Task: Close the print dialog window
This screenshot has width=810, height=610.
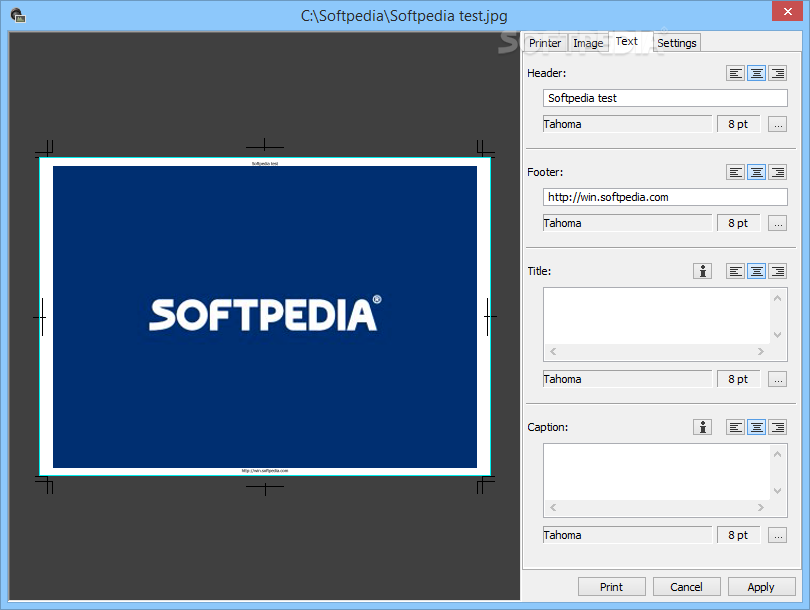Action: [x=787, y=11]
